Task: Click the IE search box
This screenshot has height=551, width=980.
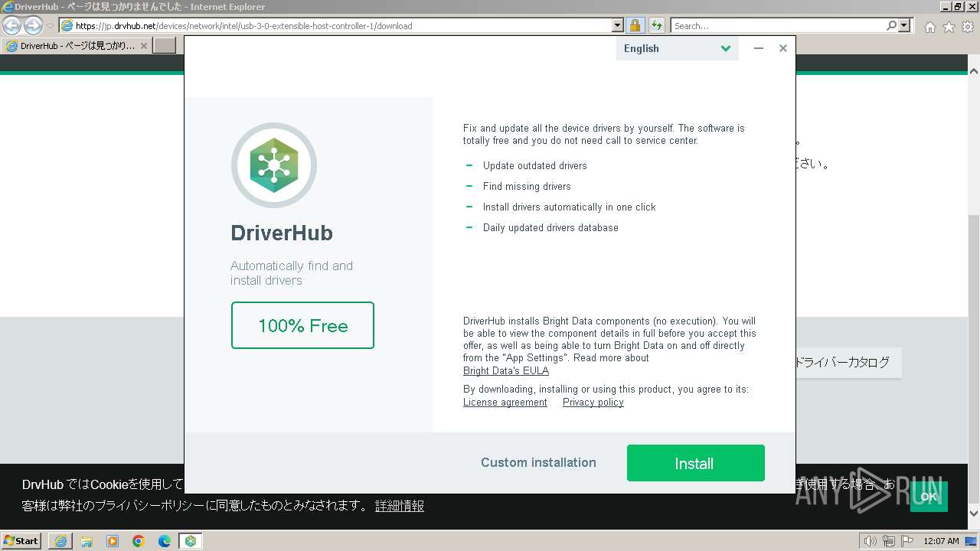Action: point(777,25)
